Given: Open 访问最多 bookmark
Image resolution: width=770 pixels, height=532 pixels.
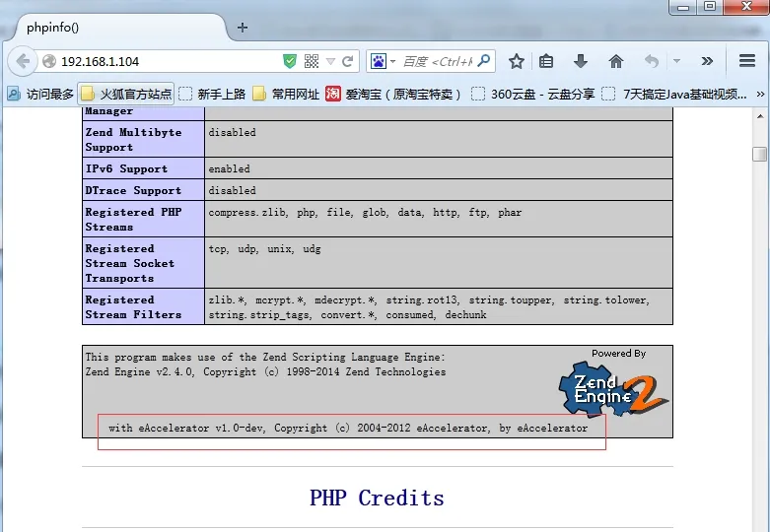Looking at the screenshot, I should pyautogui.click(x=40, y=94).
